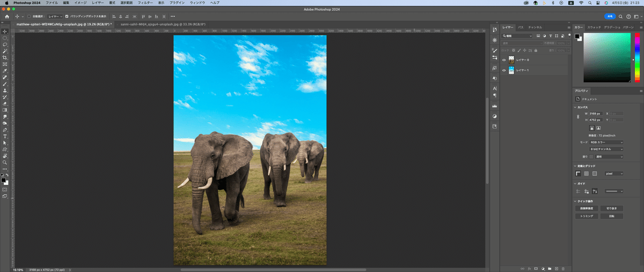The image size is (644, 272).
Task: Click the blue 共有 share button
Action: [x=609, y=17]
